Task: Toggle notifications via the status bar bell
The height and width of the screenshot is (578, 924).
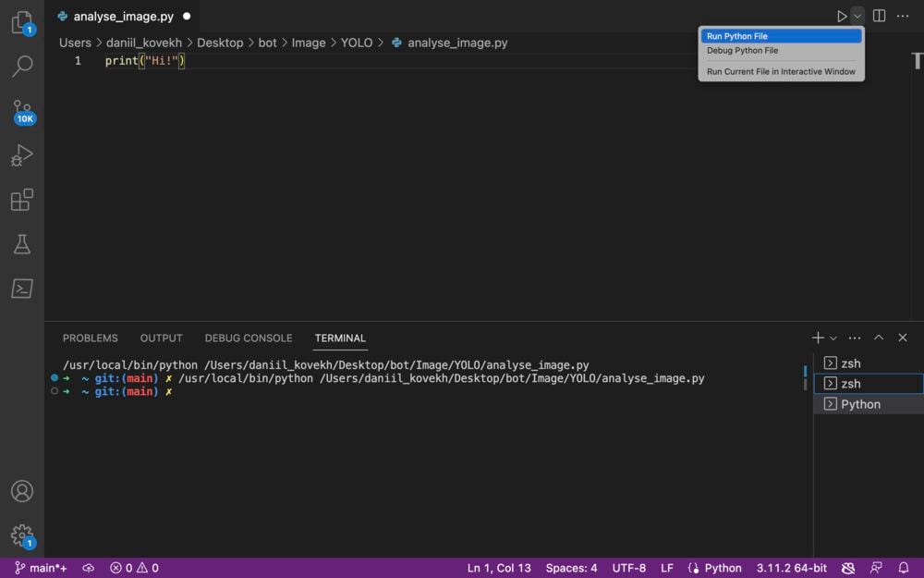Action: (x=905, y=568)
